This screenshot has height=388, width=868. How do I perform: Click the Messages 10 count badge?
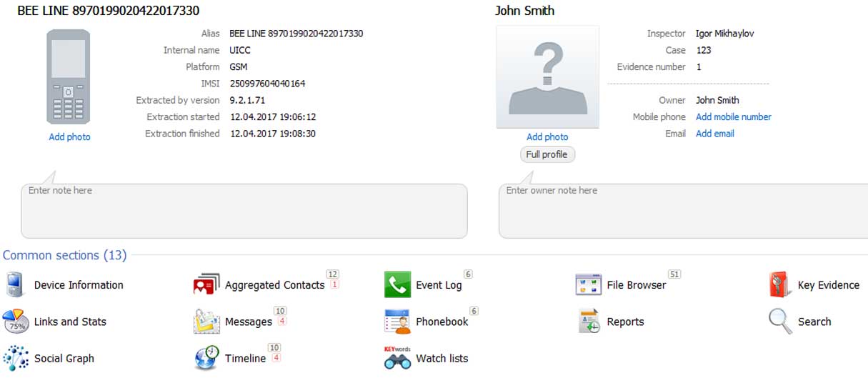(x=280, y=311)
